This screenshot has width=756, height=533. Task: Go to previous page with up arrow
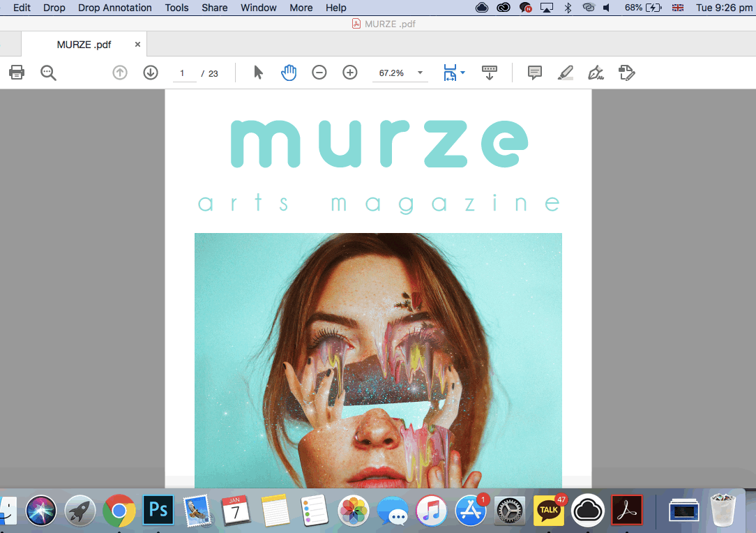coord(119,73)
